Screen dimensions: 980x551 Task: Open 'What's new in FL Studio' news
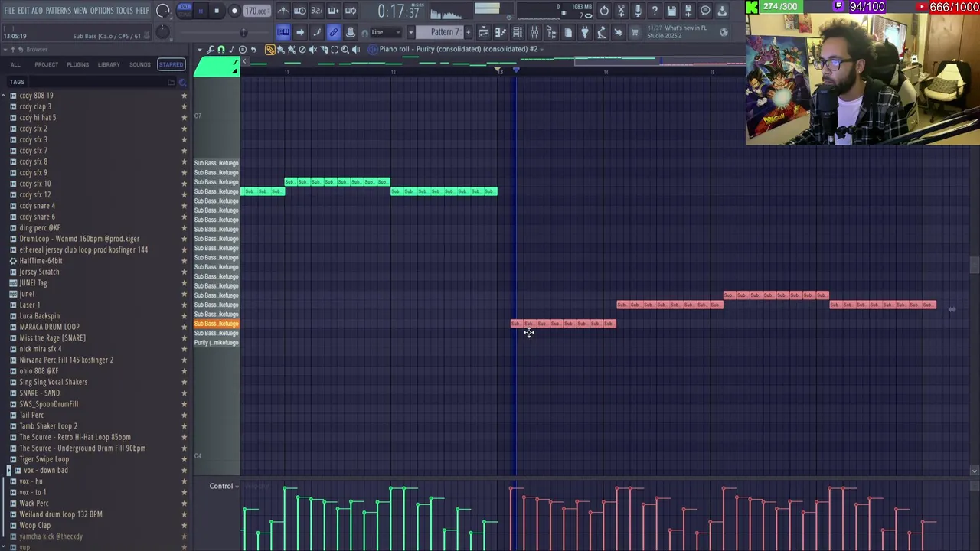[x=683, y=32]
